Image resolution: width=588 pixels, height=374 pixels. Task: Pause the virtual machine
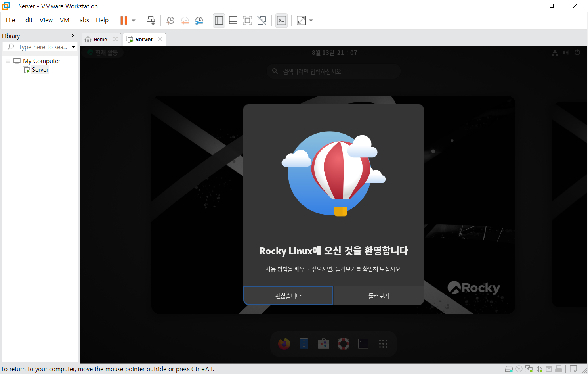[x=124, y=20]
